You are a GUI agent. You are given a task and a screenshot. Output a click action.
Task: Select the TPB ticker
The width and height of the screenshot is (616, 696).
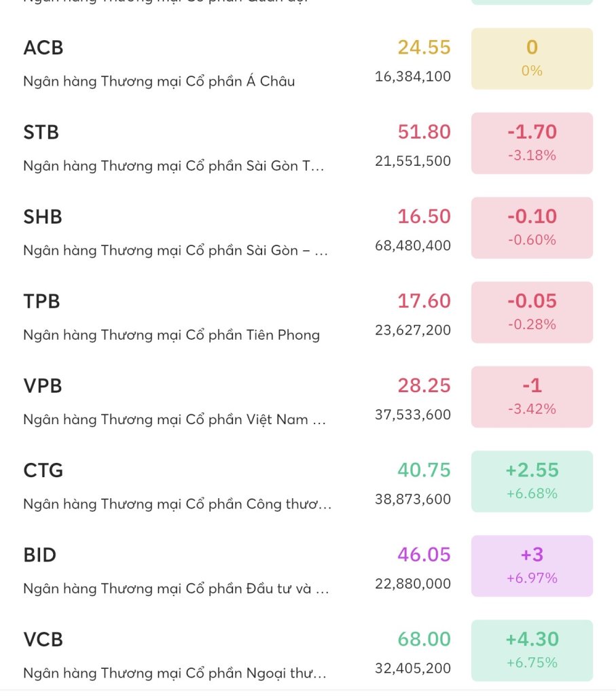click(x=42, y=302)
